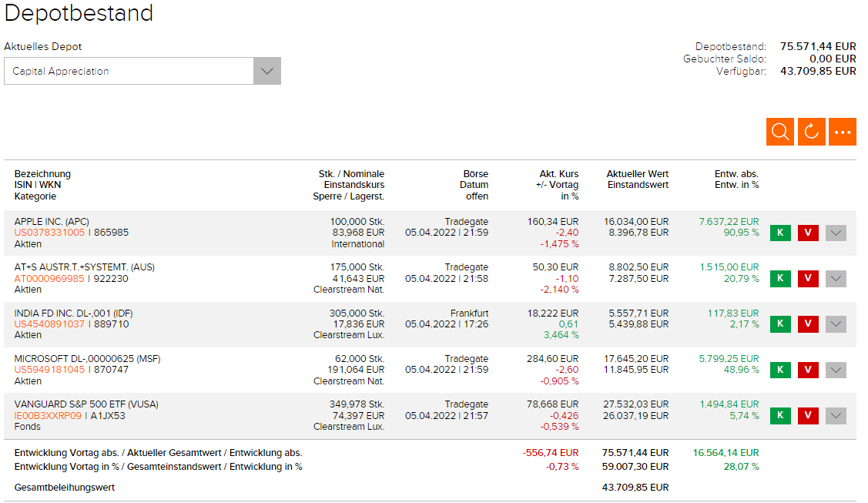
Task: Click the Bezeichnung column header
Action: tap(42, 174)
